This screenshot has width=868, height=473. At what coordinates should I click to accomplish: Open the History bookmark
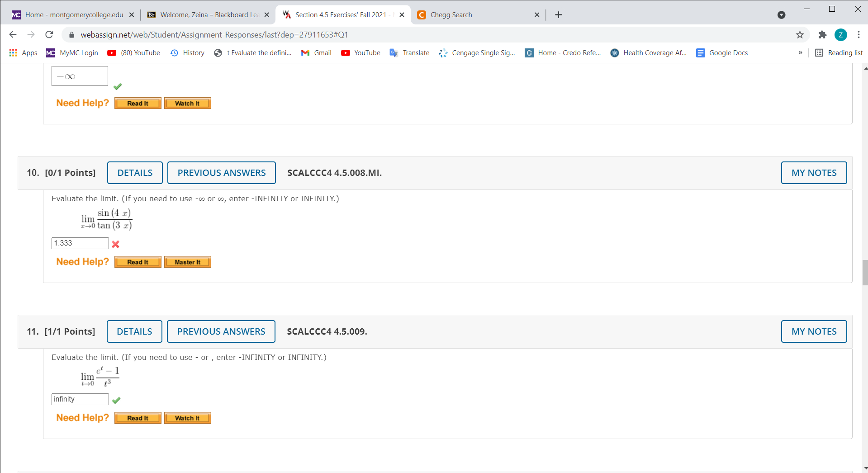pos(187,53)
